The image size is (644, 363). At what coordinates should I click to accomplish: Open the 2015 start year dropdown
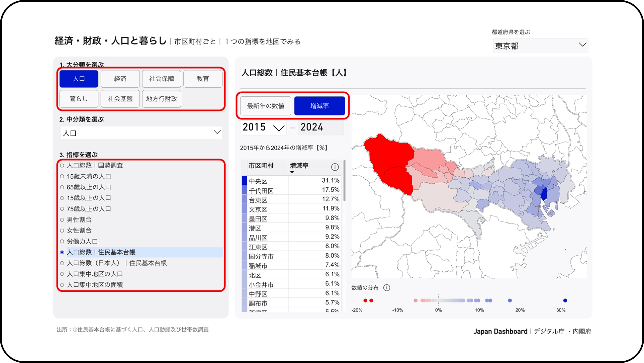click(x=263, y=127)
